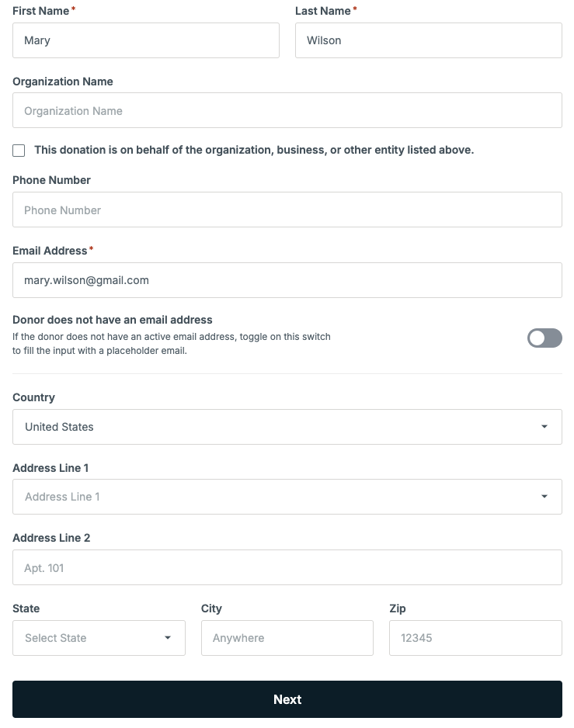Focus the Address Line 2 Apt. 101 field
Image resolution: width=574 pixels, height=728 pixels.
pyautogui.click(x=287, y=567)
